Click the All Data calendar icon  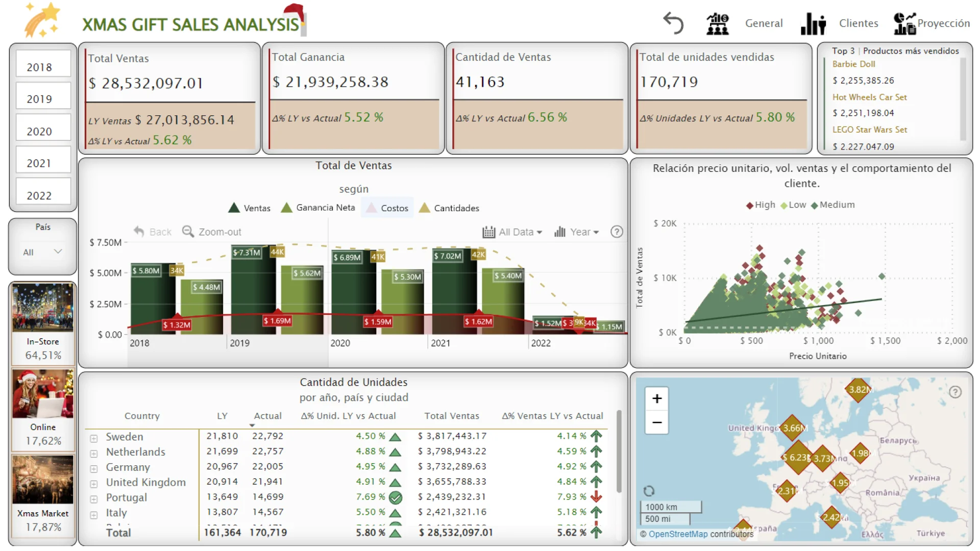[x=488, y=232]
